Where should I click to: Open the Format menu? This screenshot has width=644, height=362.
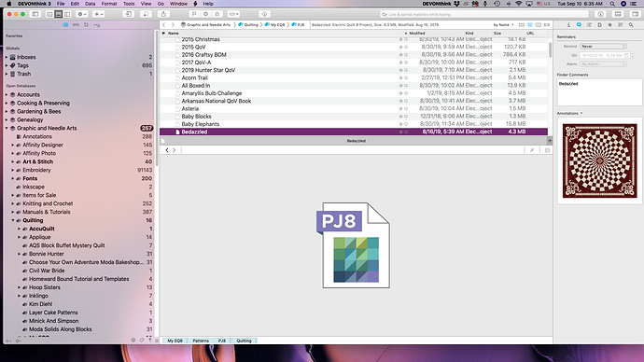click(109, 4)
